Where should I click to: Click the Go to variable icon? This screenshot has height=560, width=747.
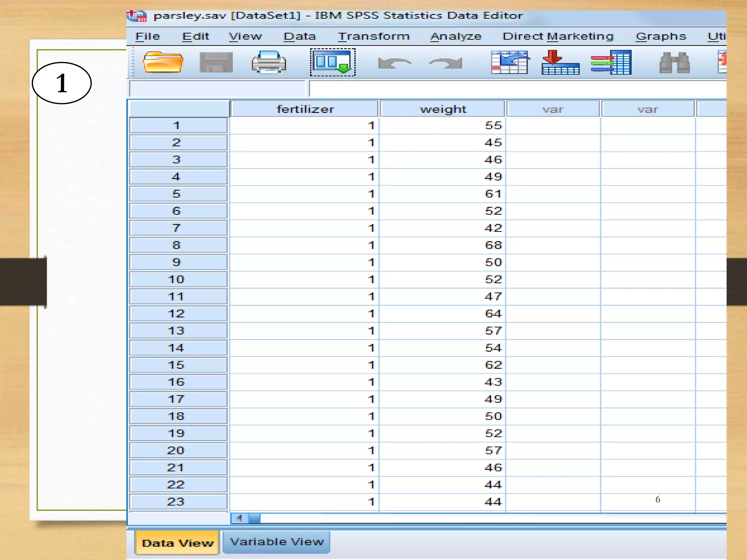click(x=560, y=62)
